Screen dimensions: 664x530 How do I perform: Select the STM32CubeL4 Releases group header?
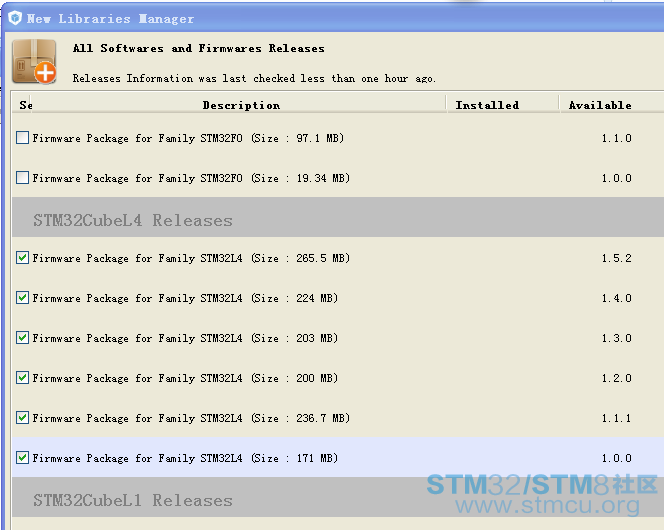(x=338, y=217)
